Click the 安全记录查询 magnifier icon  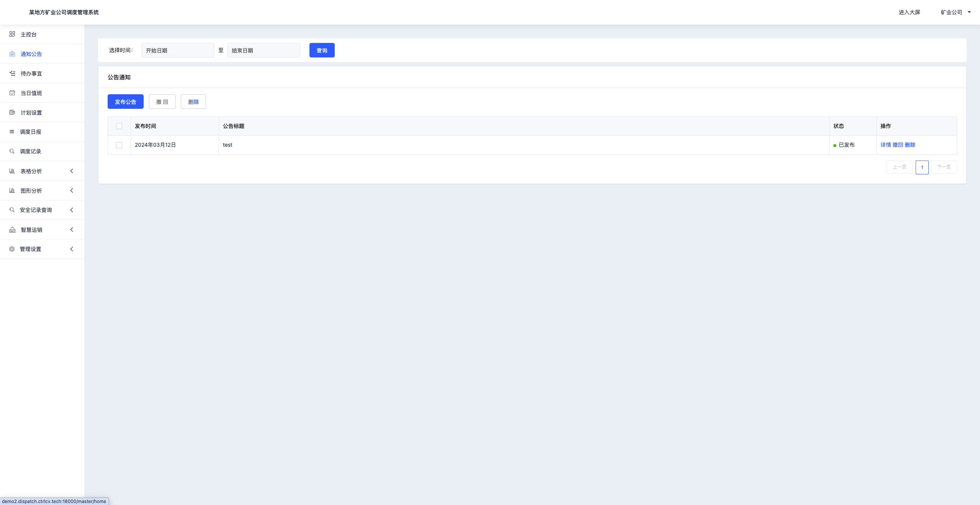click(x=12, y=210)
